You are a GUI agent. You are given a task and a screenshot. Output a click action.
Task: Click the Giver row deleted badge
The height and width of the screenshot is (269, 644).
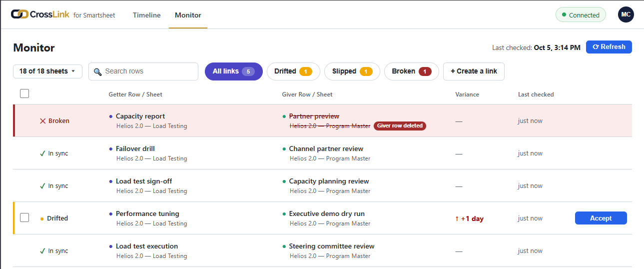tap(400, 126)
